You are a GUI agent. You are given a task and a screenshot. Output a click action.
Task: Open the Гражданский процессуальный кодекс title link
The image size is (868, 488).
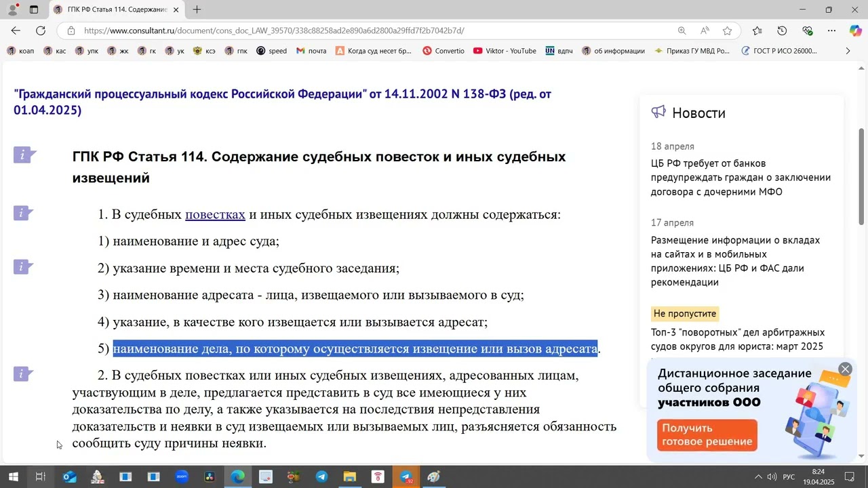(282, 102)
